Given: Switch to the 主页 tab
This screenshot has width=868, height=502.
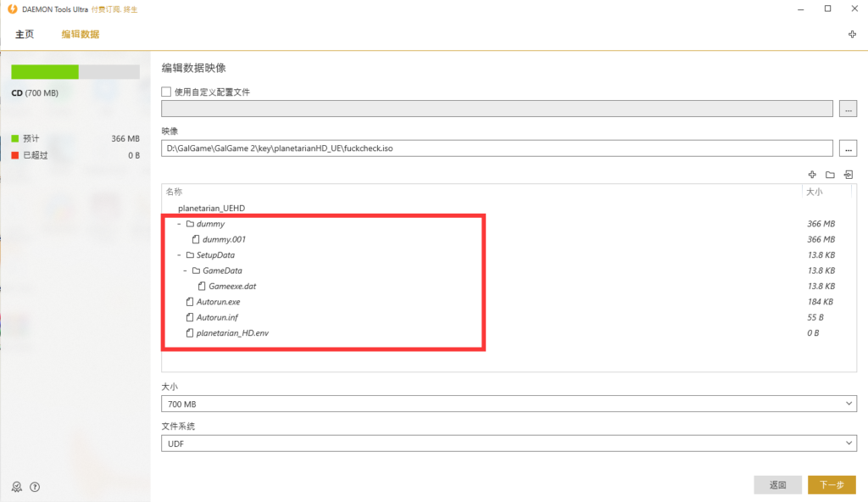Looking at the screenshot, I should tap(25, 35).
